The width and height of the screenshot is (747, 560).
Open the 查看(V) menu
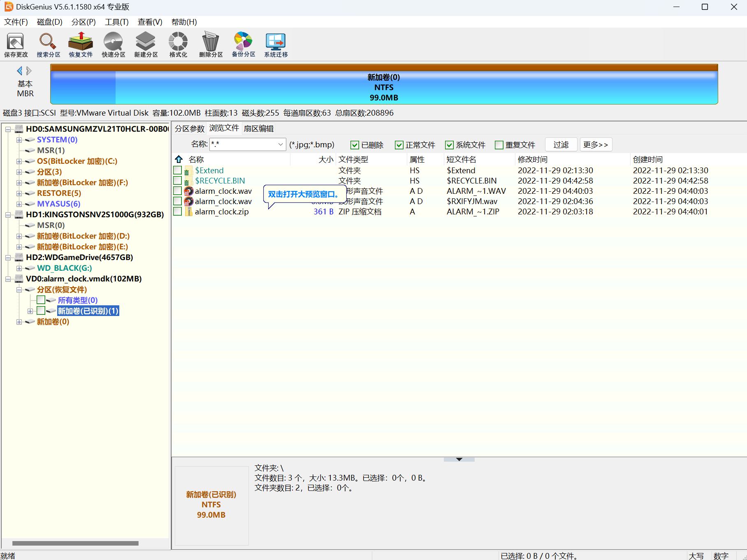[x=150, y=22]
